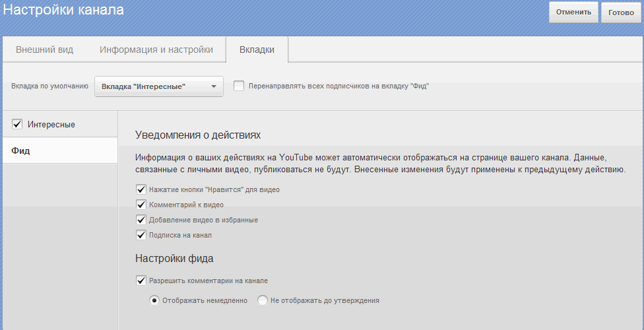Click the Уведомления о действиях heading
The image size is (644, 330).
(198, 135)
